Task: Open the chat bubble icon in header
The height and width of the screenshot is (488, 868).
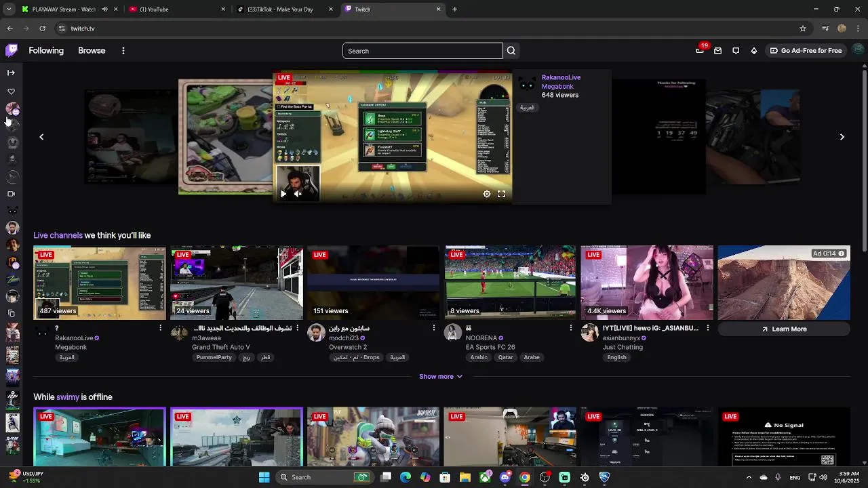Action: coord(736,51)
